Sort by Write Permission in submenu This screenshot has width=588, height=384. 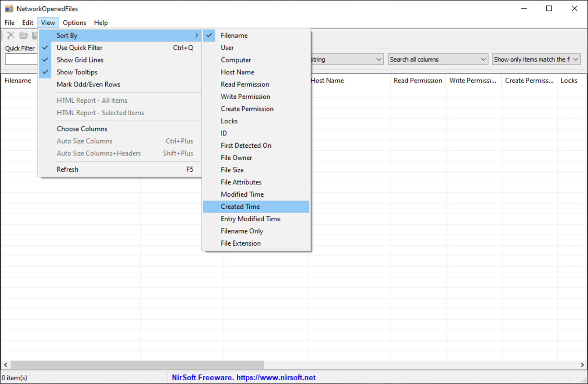[x=256, y=96]
